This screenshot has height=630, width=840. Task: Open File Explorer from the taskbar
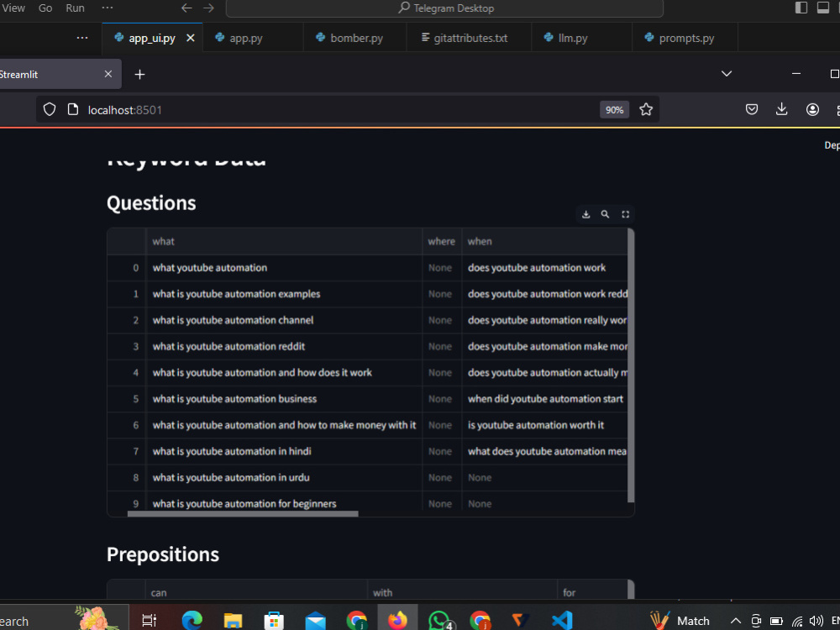[x=233, y=621]
